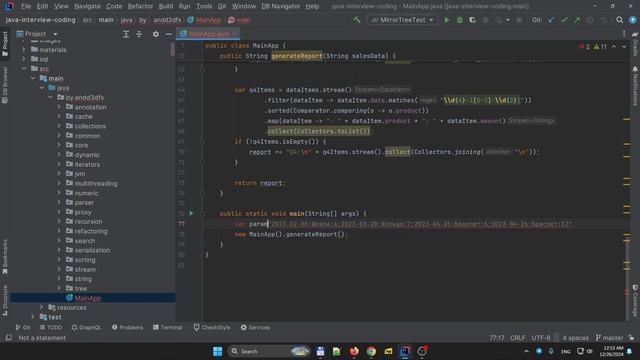Image resolution: width=640 pixels, height=360 pixels.
Task: Open the Services tool window
Action: pos(256,327)
